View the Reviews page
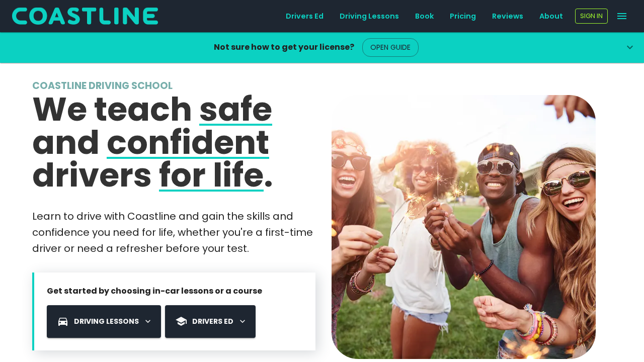 508,16
